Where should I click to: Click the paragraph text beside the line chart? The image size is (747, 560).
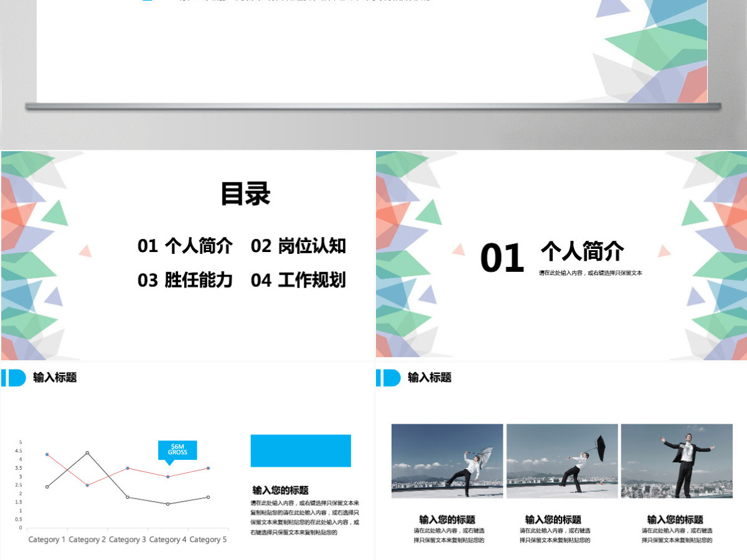305,518
